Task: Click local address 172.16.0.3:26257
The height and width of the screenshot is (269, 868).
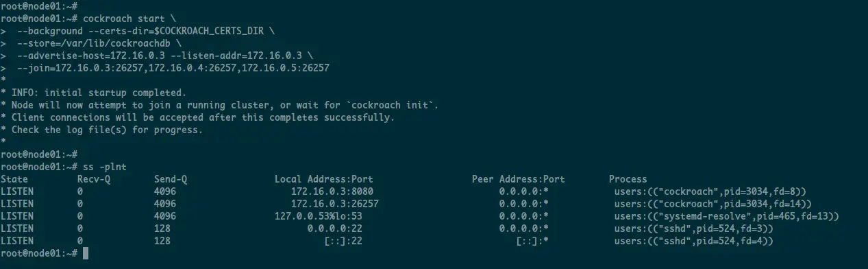Action: point(335,204)
